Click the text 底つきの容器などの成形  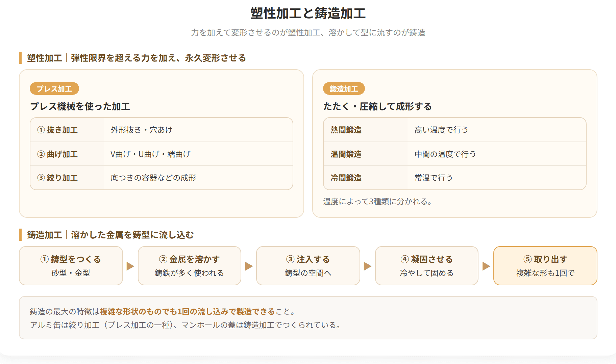point(153,178)
